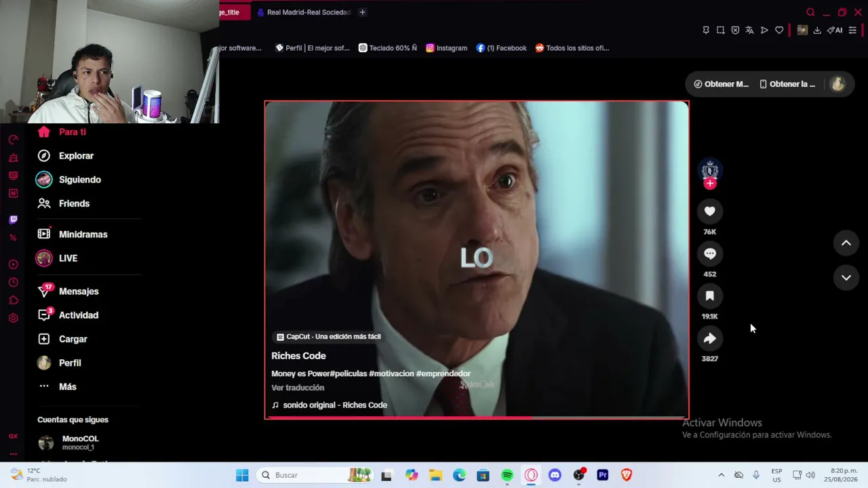This screenshot has height=488, width=868.
Task: Open the AI assistant button
Action: pyautogui.click(x=835, y=30)
